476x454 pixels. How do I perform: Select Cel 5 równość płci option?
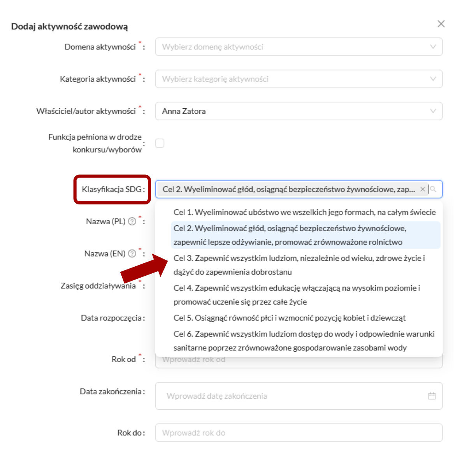[x=290, y=318]
